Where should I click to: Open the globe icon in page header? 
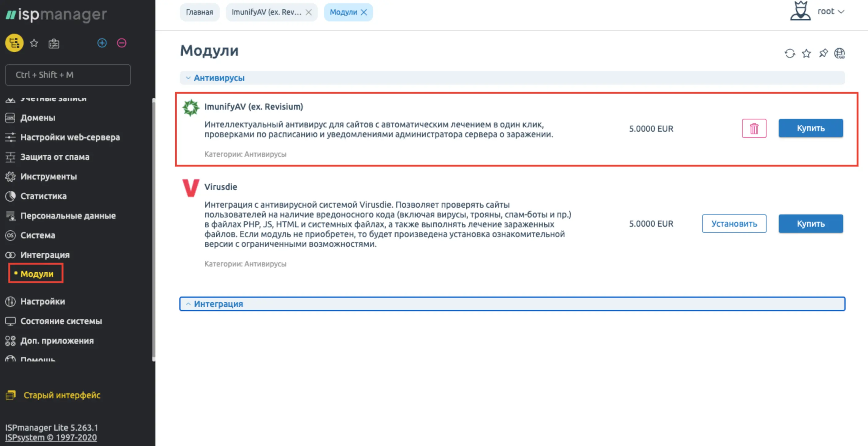[x=839, y=53]
